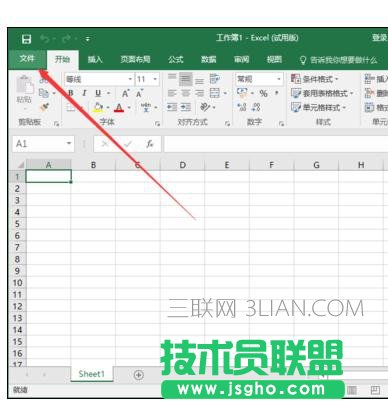Paste clipboard contents with 粘贴 icon
This screenshot has width=388, height=405.
(x=24, y=84)
